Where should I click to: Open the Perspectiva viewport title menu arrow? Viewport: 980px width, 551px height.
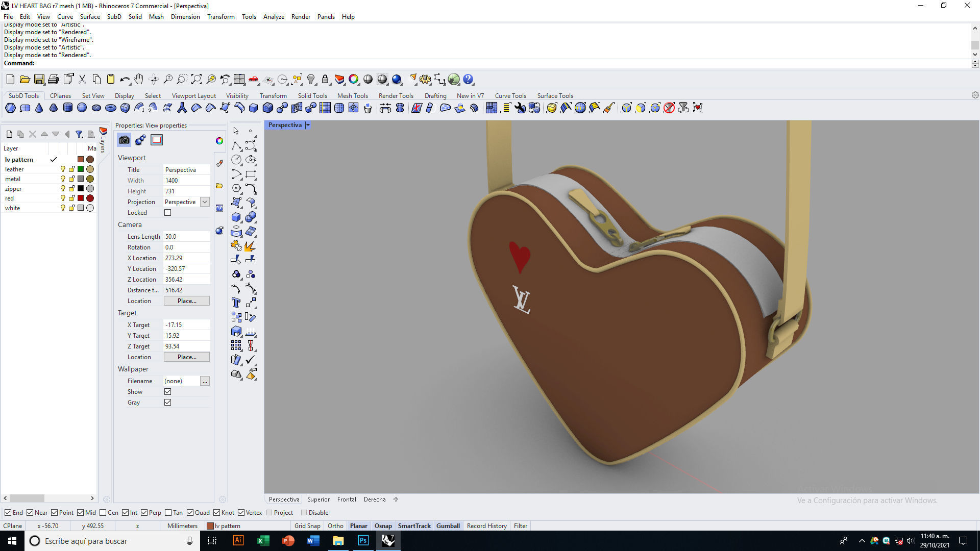coord(308,125)
